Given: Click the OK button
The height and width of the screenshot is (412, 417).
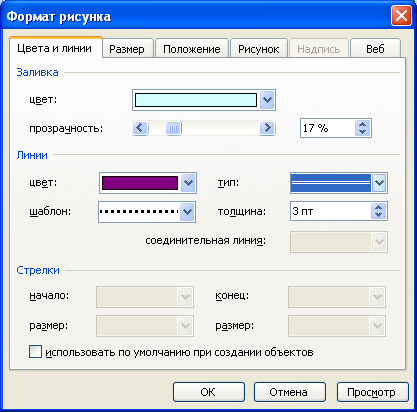Looking at the screenshot, I should (x=209, y=392).
